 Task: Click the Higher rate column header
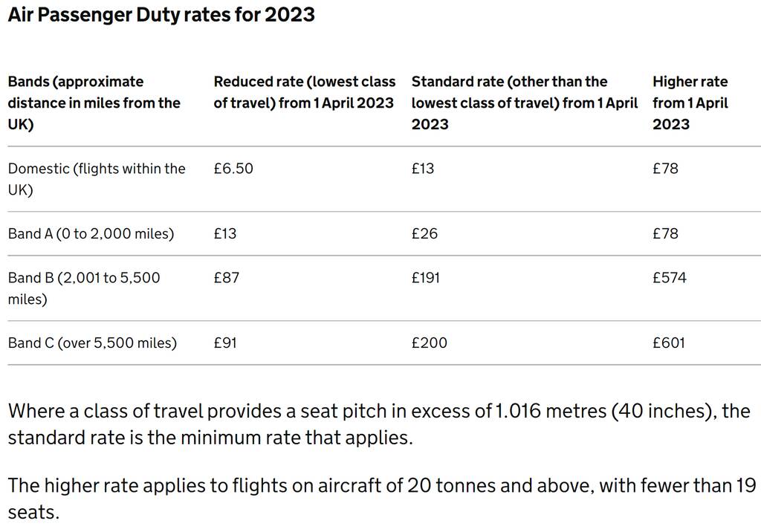690,103
